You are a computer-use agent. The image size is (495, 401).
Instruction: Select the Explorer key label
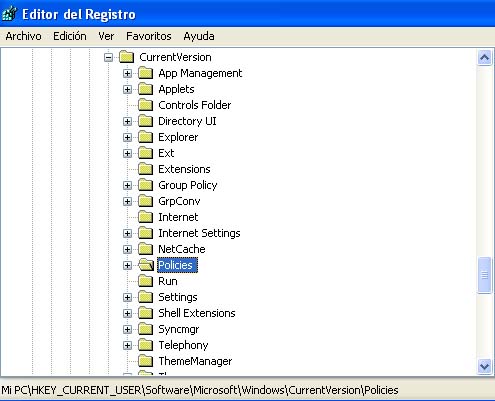[x=178, y=137]
